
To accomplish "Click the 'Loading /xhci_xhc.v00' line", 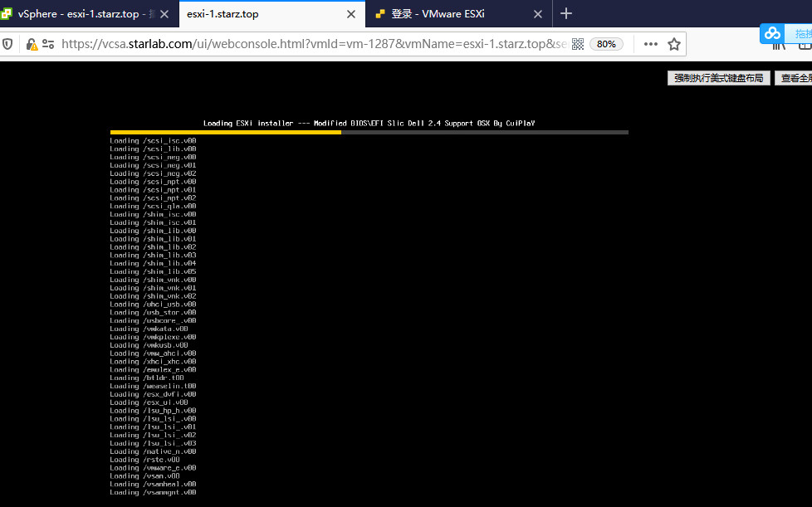I will coord(153,362).
